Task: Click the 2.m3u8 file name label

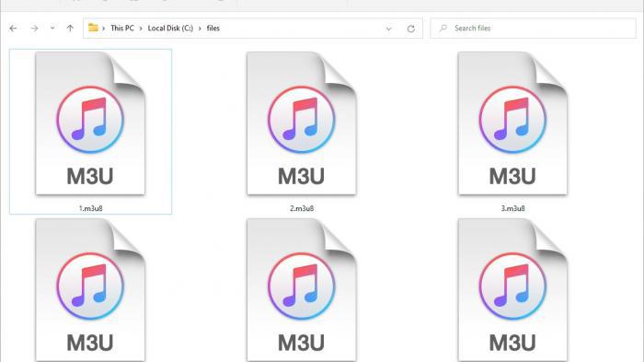Action: (302, 208)
